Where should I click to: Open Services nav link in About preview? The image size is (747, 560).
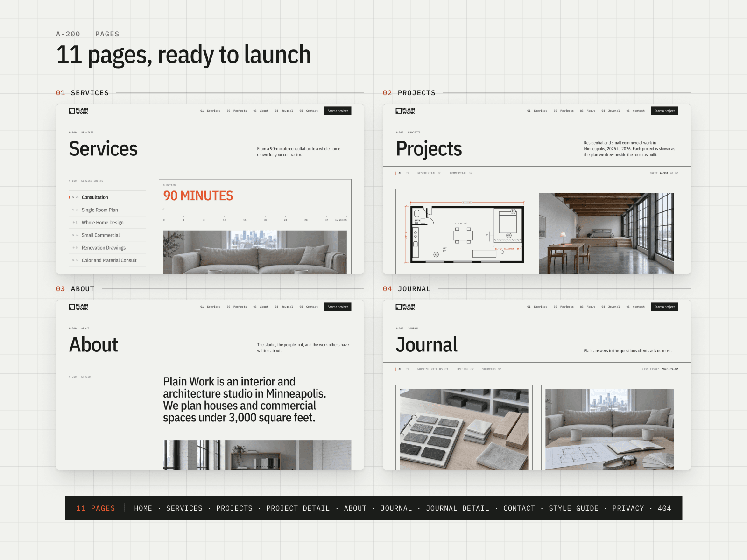click(x=211, y=307)
